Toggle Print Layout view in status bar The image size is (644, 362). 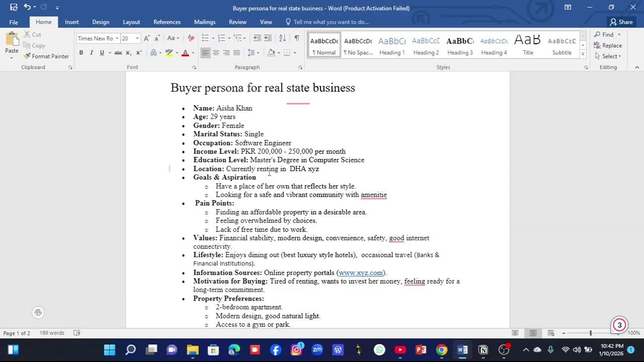[x=533, y=333]
